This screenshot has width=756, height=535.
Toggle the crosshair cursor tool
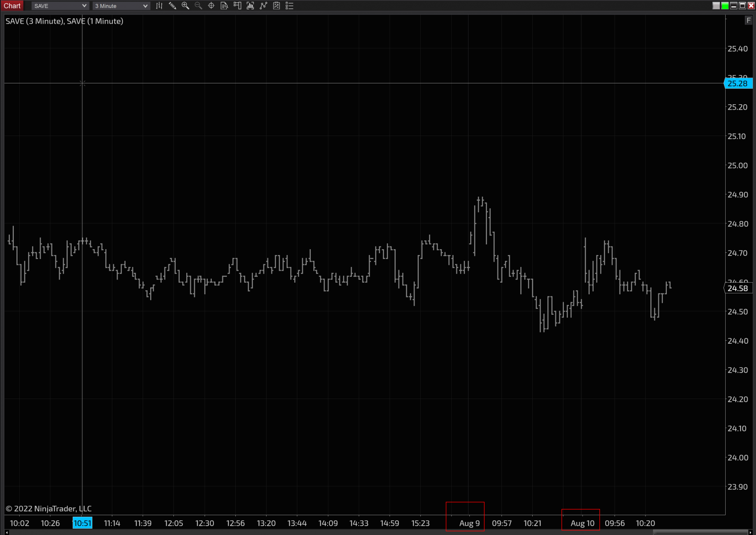point(211,6)
